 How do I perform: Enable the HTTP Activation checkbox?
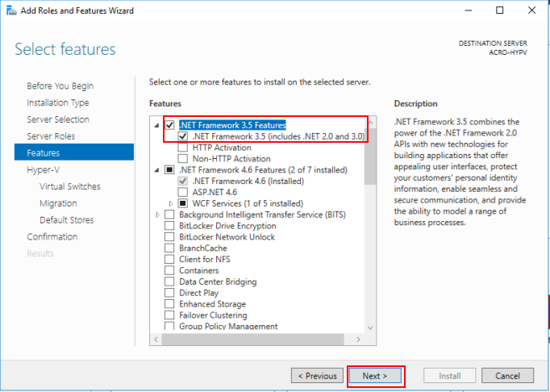click(x=183, y=148)
